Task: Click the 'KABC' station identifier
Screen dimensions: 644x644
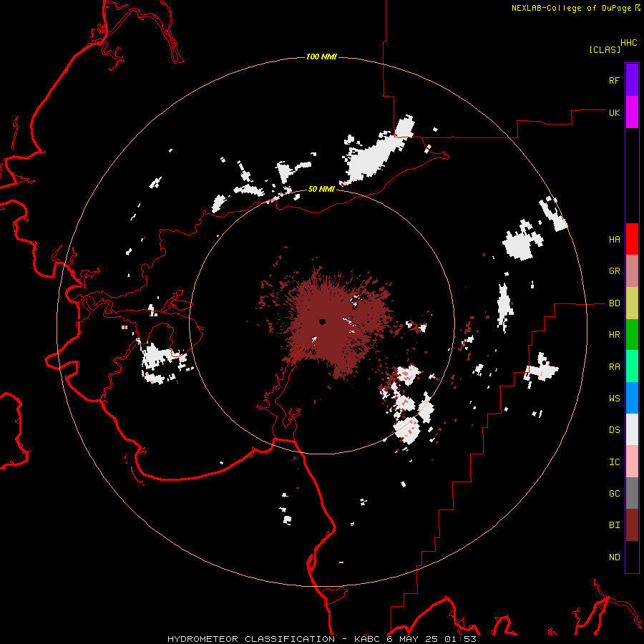Action: click(x=367, y=639)
